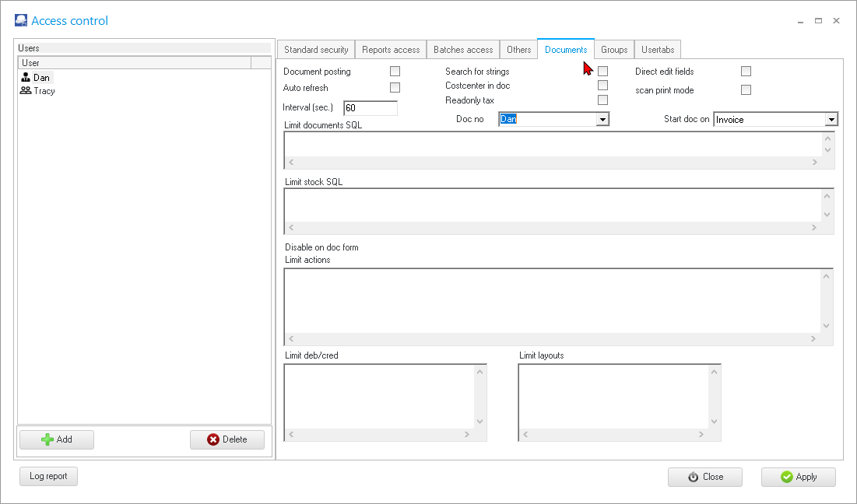857x504 pixels.
Task: Toggle the Auto refresh checkbox
Action: pyautogui.click(x=395, y=88)
